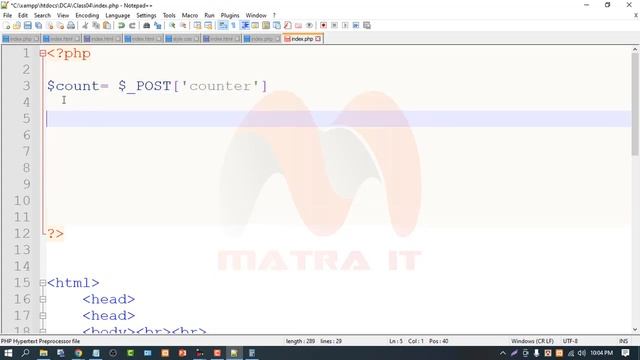640x360 pixels.
Task: Open the Plugins menu
Action: pos(230,15)
